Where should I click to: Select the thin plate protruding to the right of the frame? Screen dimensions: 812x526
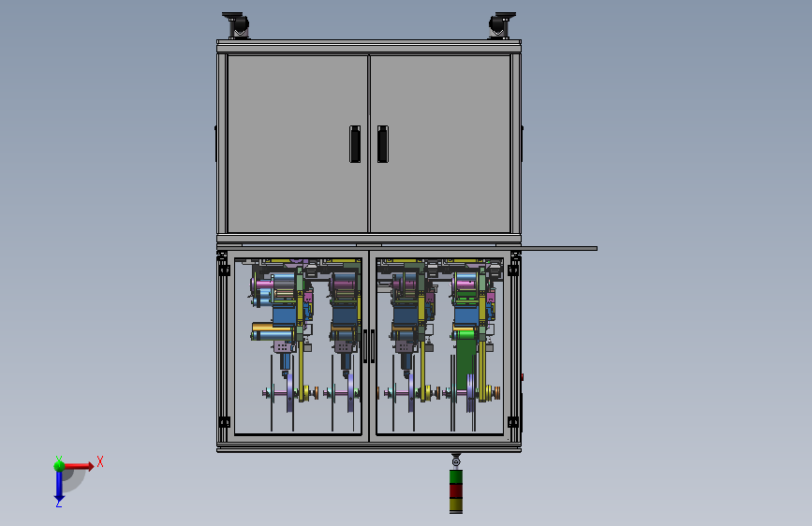(559, 249)
